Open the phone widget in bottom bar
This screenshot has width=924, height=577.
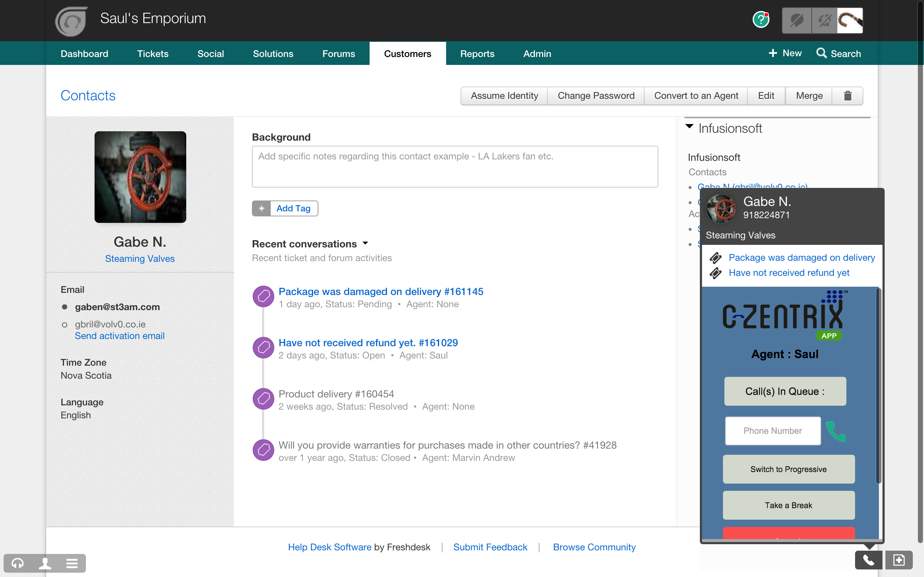click(868, 560)
